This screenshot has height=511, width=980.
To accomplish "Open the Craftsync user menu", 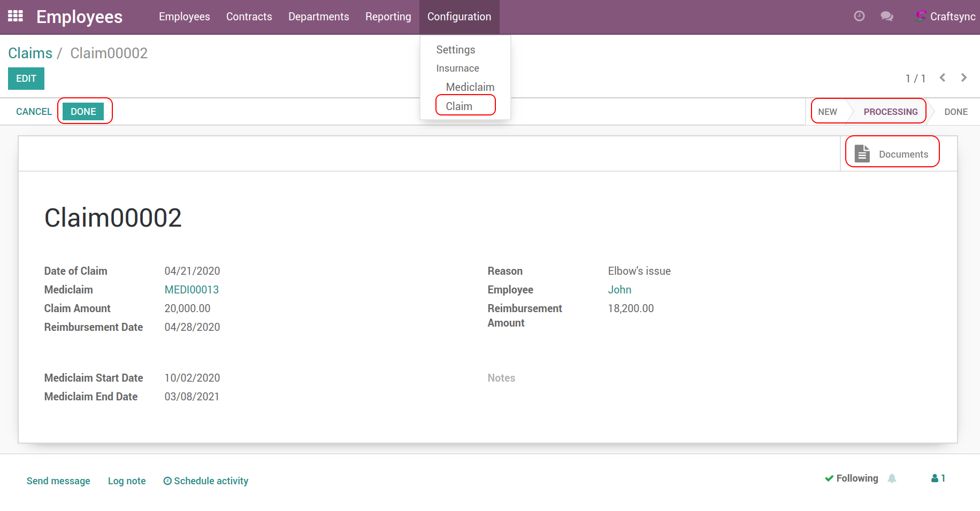I will (x=946, y=17).
